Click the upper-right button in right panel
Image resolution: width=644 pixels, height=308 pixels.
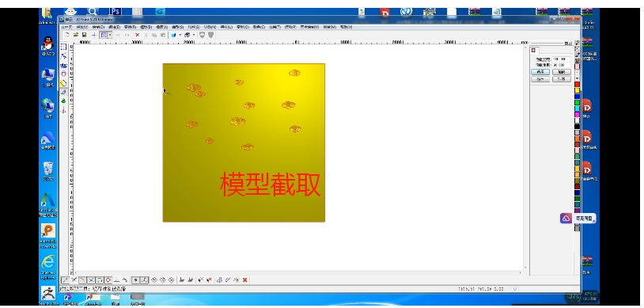(x=562, y=72)
